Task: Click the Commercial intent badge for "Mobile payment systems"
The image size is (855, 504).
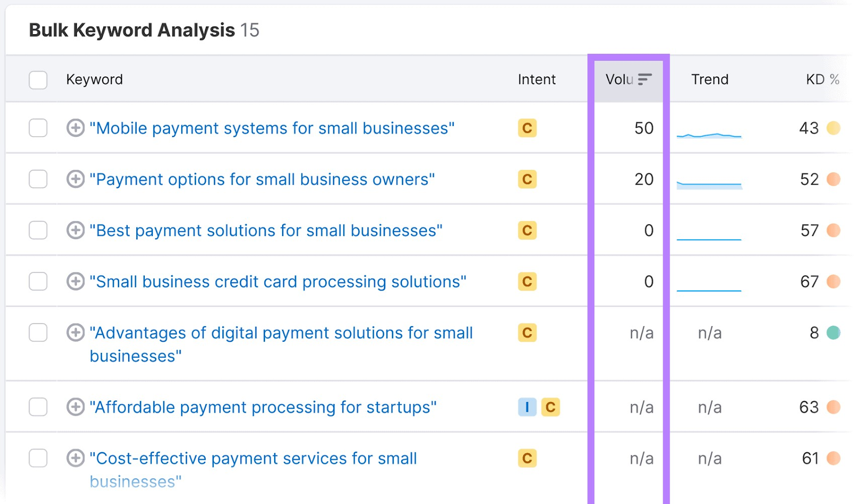Action: tap(527, 128)
